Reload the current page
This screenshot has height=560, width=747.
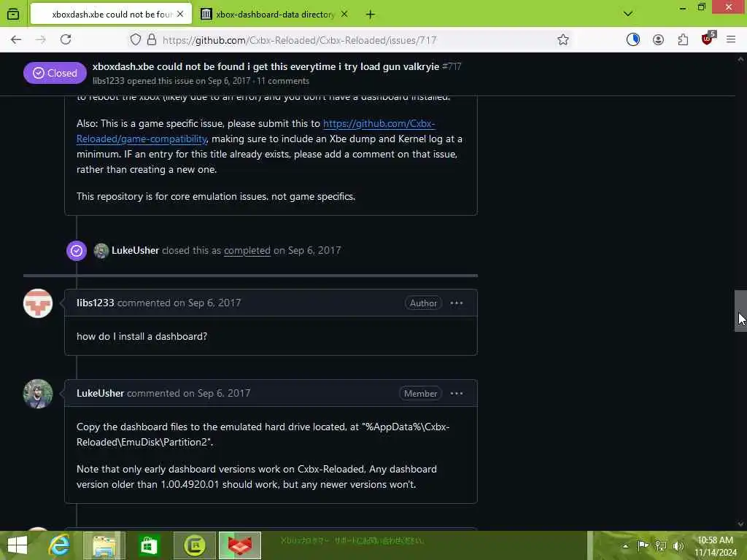(x=66, y=39)
